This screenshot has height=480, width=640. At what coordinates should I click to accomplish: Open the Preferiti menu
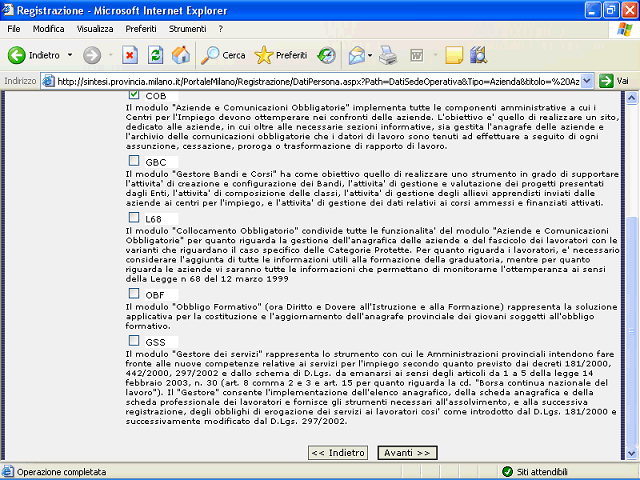(141, 29)
